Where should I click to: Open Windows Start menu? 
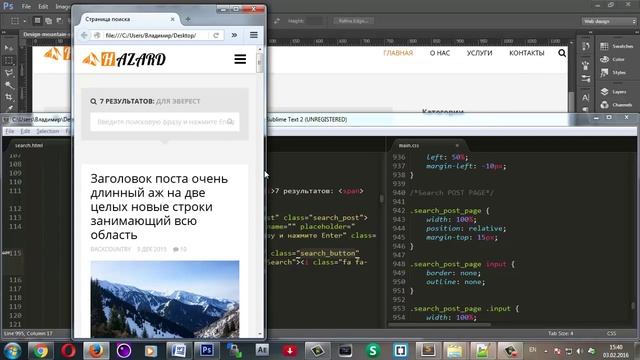click(12, 351)
